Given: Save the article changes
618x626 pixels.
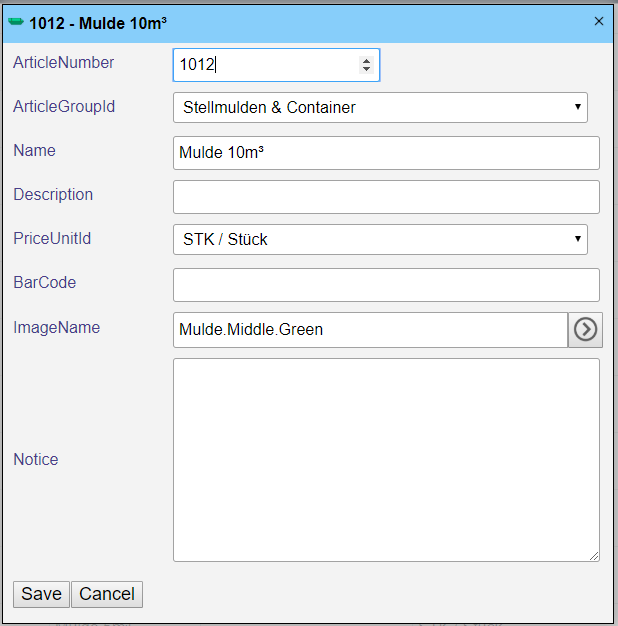Looking at the screenshot, I should point(41,594).
